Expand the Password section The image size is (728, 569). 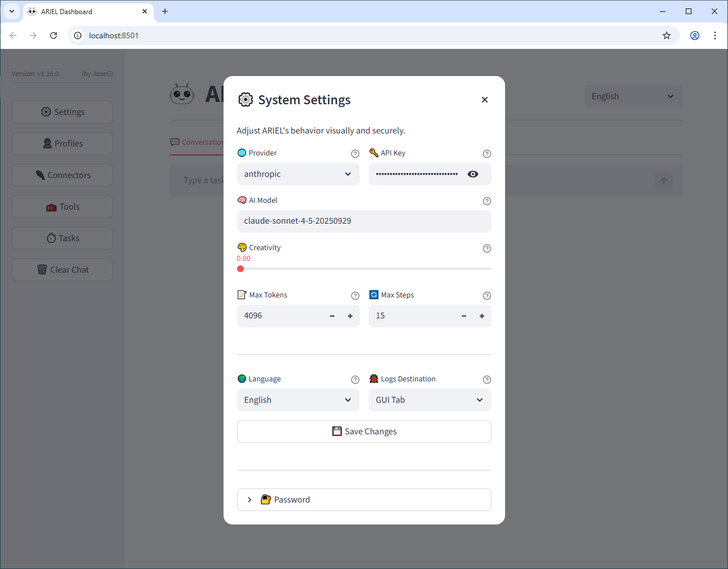point(364,500)
